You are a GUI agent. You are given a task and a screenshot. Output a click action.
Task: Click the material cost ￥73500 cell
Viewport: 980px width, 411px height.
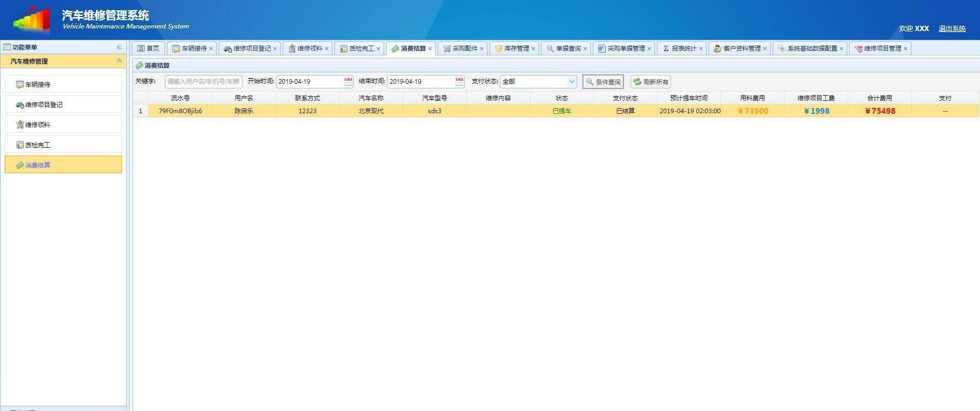[x=753, y=111]
